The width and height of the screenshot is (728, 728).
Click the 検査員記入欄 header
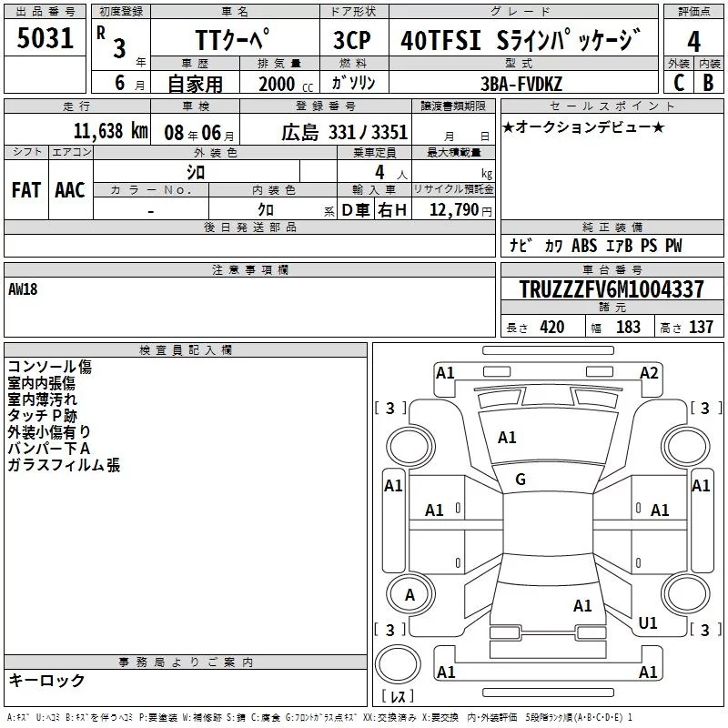tap(186, 350)
